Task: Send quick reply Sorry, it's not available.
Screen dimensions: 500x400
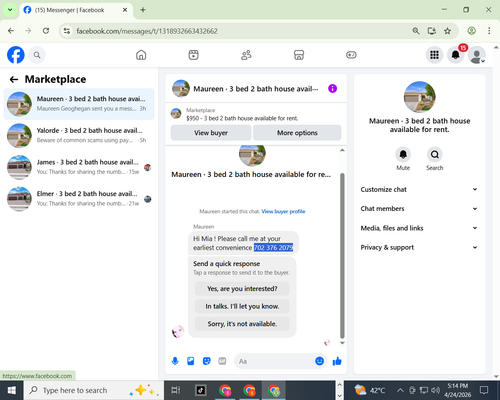Action: pyautogui.click(x=242, y=324)
